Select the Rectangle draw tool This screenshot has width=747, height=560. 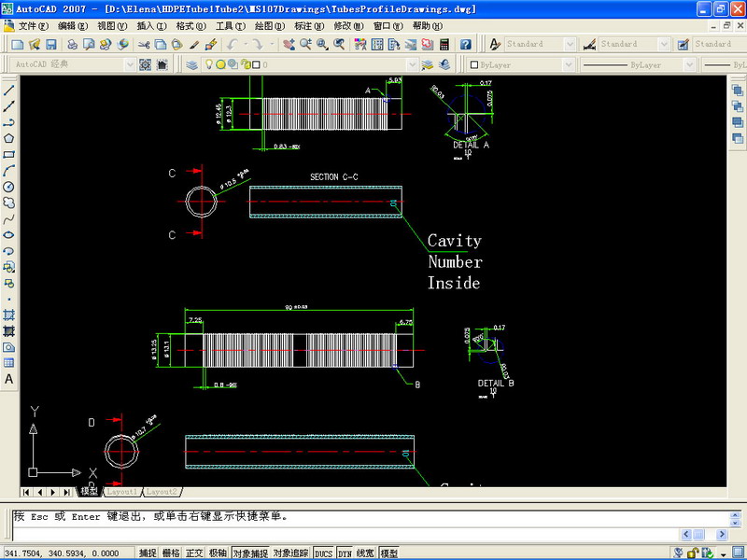click(x=9, y=154)
